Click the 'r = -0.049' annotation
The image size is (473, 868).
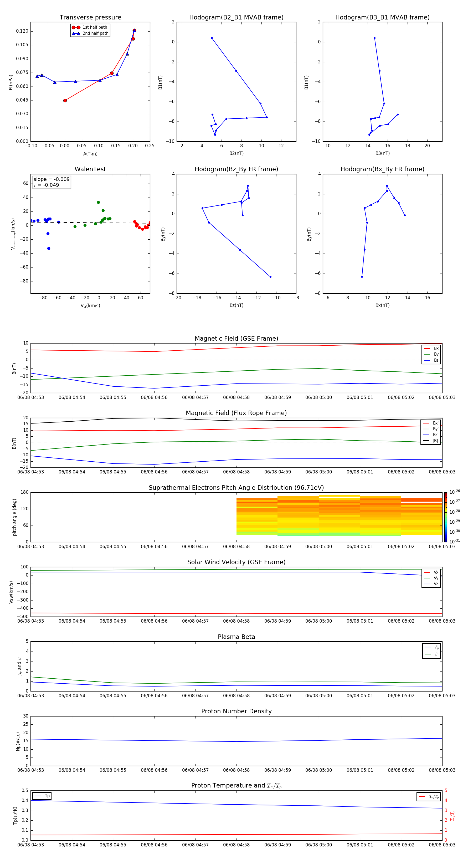point(47,185)
